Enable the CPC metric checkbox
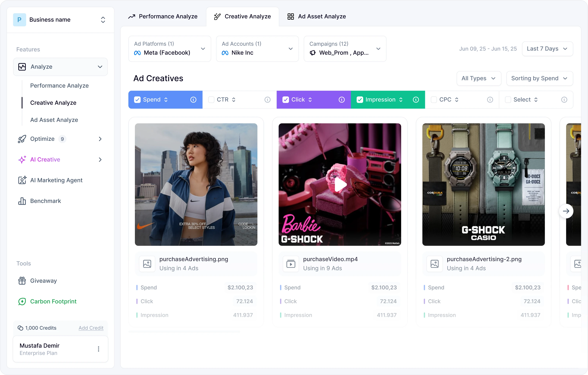 (434, 100)
